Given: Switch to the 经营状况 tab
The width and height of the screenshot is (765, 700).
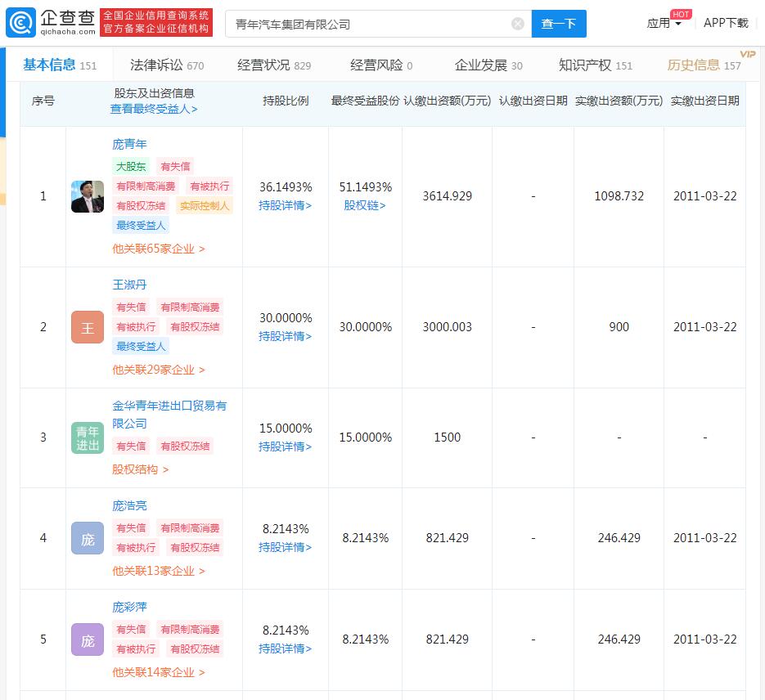Looking at the screenshot, I should click(274, 65).
